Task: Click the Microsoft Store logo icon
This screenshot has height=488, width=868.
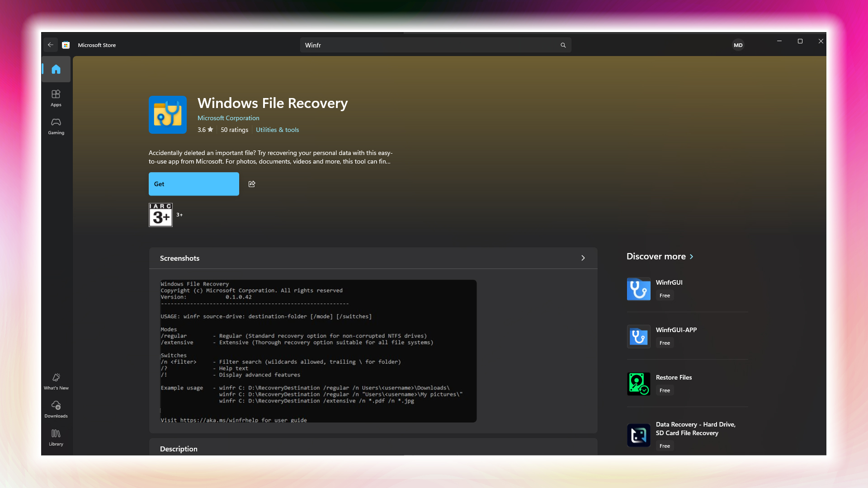Action: [66, 45]
